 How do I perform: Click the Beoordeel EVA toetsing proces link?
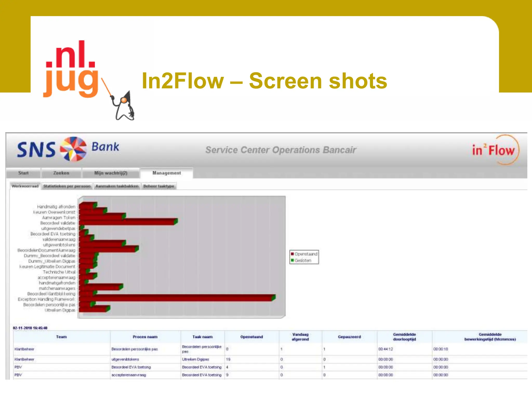[x=131, y=367]
